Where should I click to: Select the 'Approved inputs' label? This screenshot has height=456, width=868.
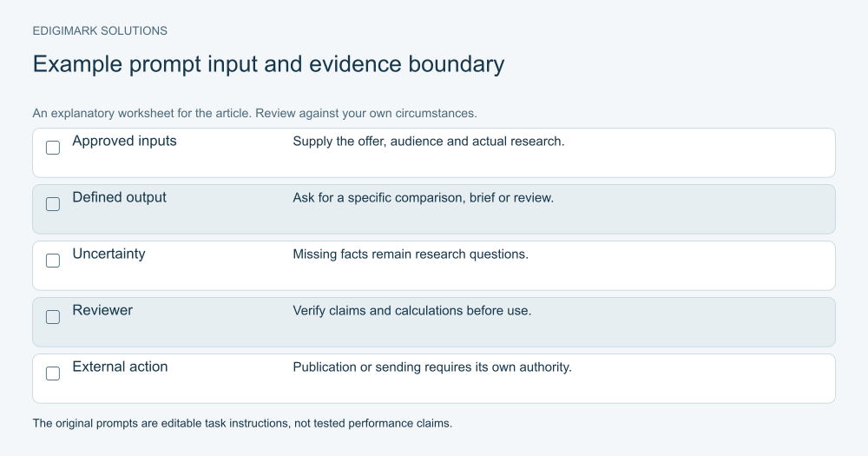tap(124, 142)
